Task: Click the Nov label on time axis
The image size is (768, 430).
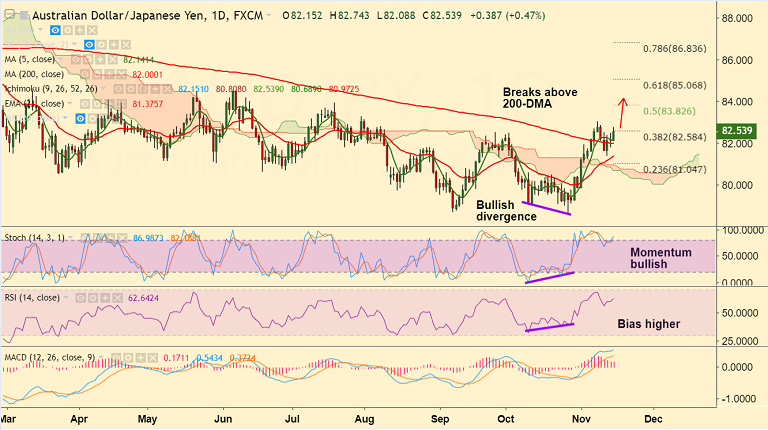Action: tap(581, 419)
